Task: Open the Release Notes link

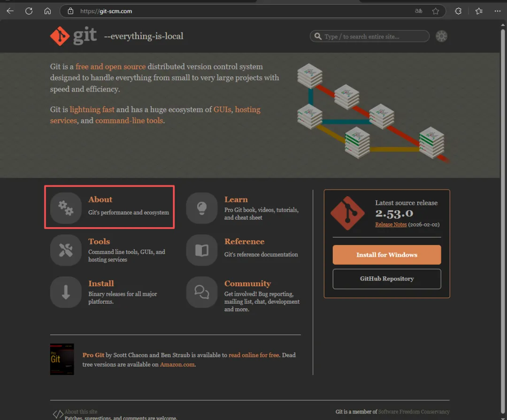Action: click(391, 224)
